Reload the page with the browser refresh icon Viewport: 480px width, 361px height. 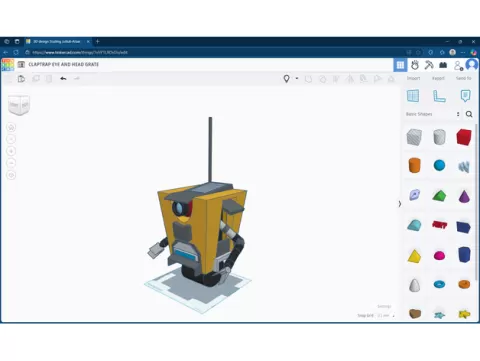pos(16,53)
